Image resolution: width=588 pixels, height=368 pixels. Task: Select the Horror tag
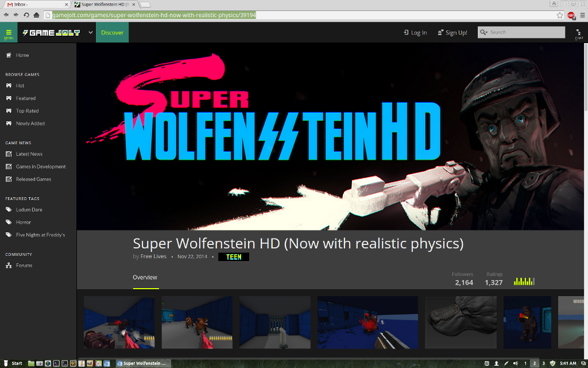point(23,223)
